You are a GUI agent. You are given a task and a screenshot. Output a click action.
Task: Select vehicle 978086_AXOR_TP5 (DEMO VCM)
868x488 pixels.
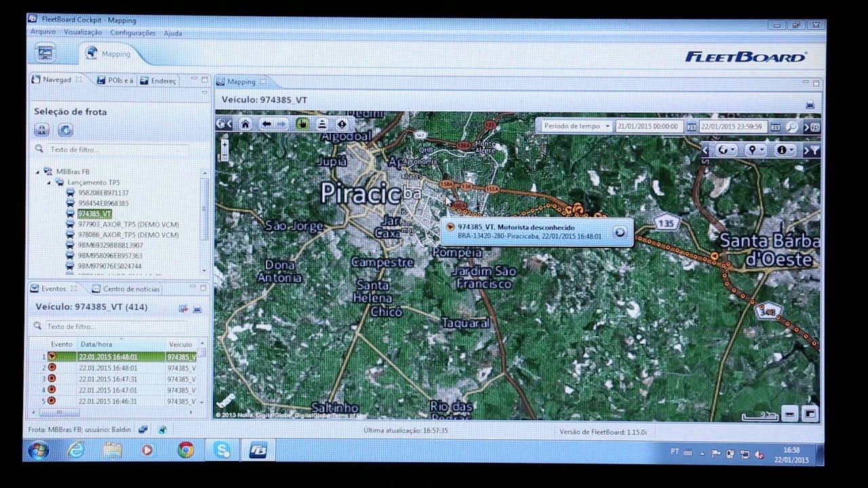click(x=128, y=235)
